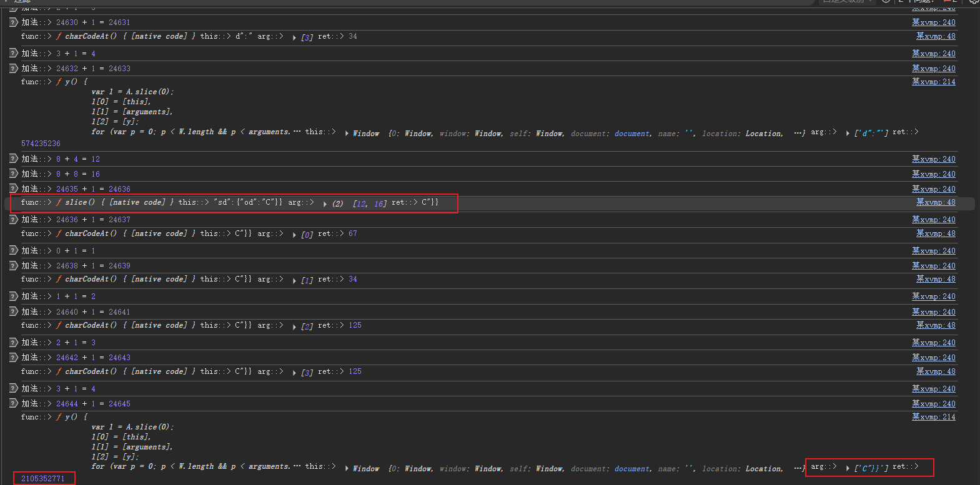Viewport: 980px width, 485px height.
Task: Click repeat-count badge on 24638 + 1 row
Action: 13,266
